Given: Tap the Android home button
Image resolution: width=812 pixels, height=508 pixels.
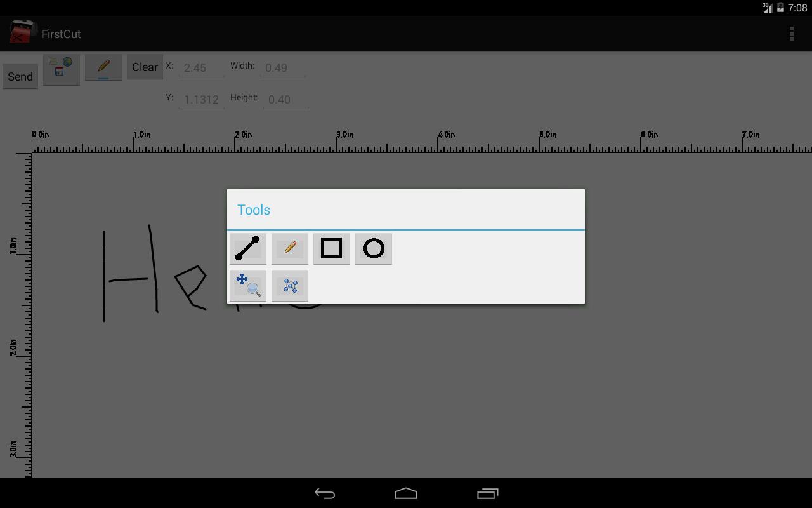Looking at the screenshot, I should click(x=406, y=493).
